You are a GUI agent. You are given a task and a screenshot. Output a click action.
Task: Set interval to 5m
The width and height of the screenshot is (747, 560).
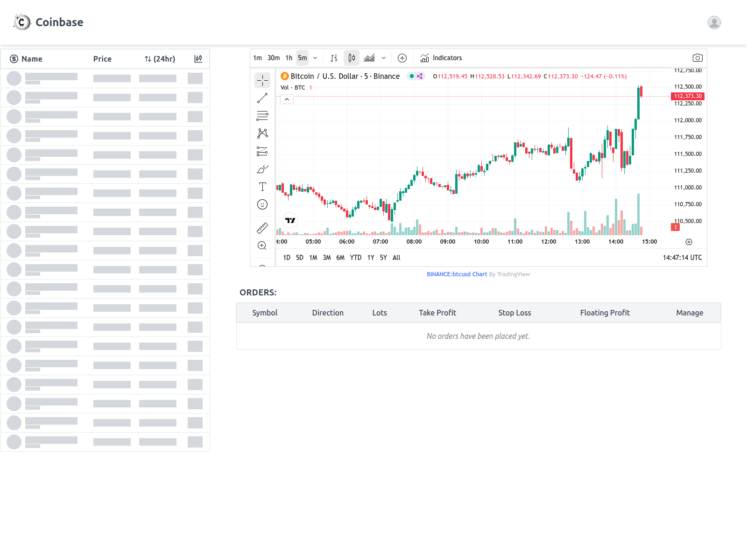click(x=303, y=58)
